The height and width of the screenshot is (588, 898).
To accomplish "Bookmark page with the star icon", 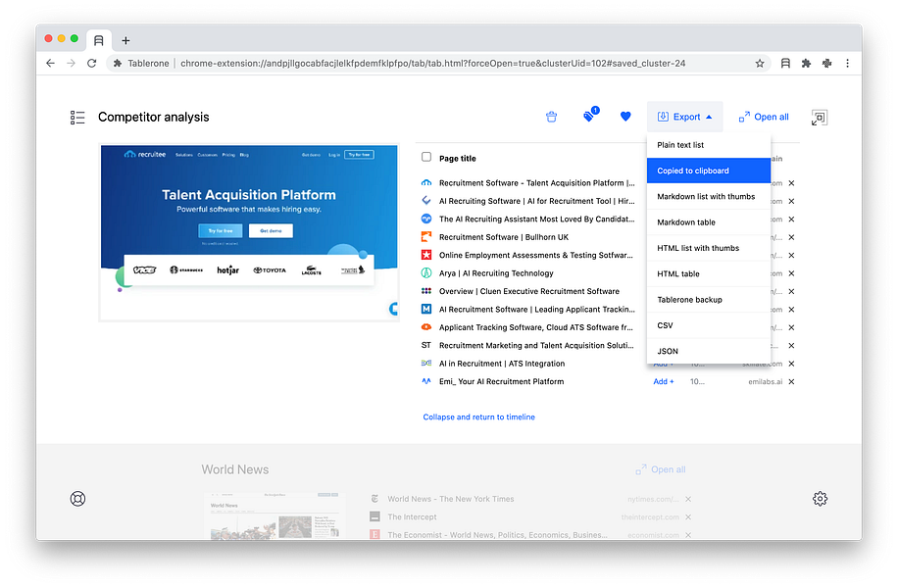I will [x=760, y=63].
